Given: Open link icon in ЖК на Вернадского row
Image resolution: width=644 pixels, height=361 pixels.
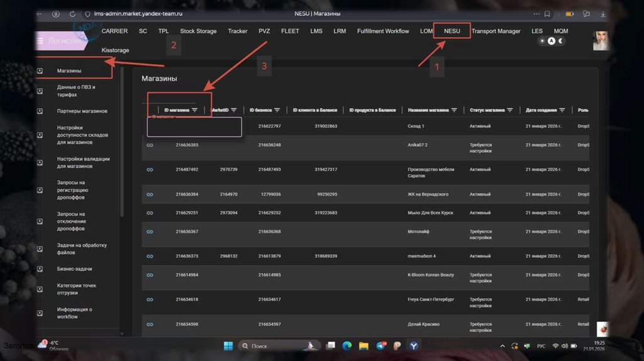Looking at the screenshot, I should [150, 194].
